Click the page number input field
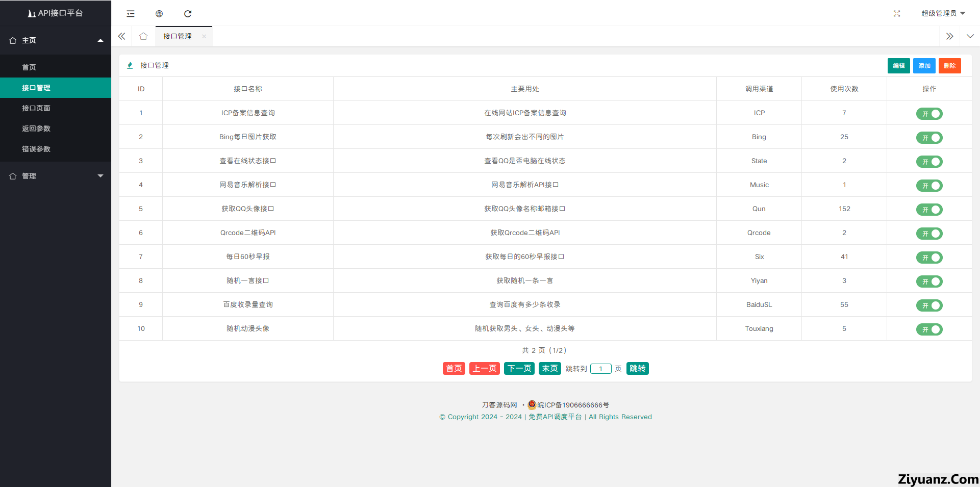Viewport: 980px width, 487px height. 600,369
